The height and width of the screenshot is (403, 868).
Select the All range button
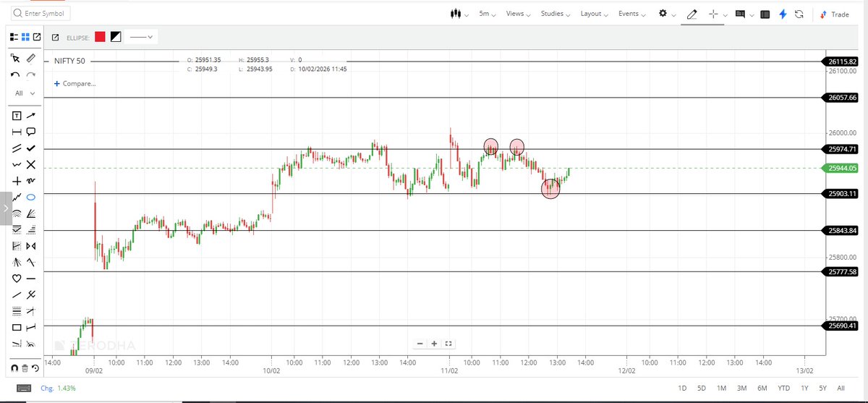click(x=841, y=389)
